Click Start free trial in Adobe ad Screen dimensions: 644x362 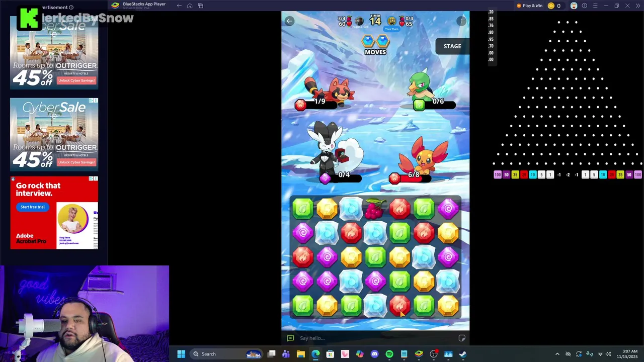[x=33, y=207]
